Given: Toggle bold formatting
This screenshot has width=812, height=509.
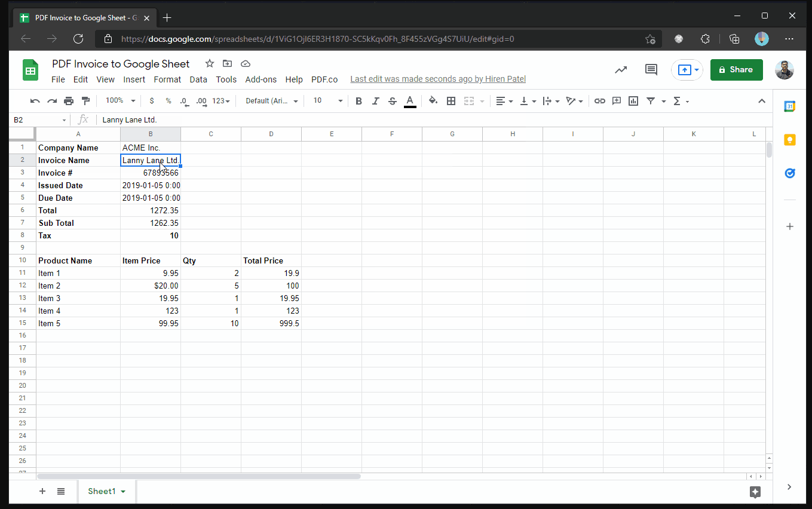Looking at the screenshot, I should (x=358, y=101).
